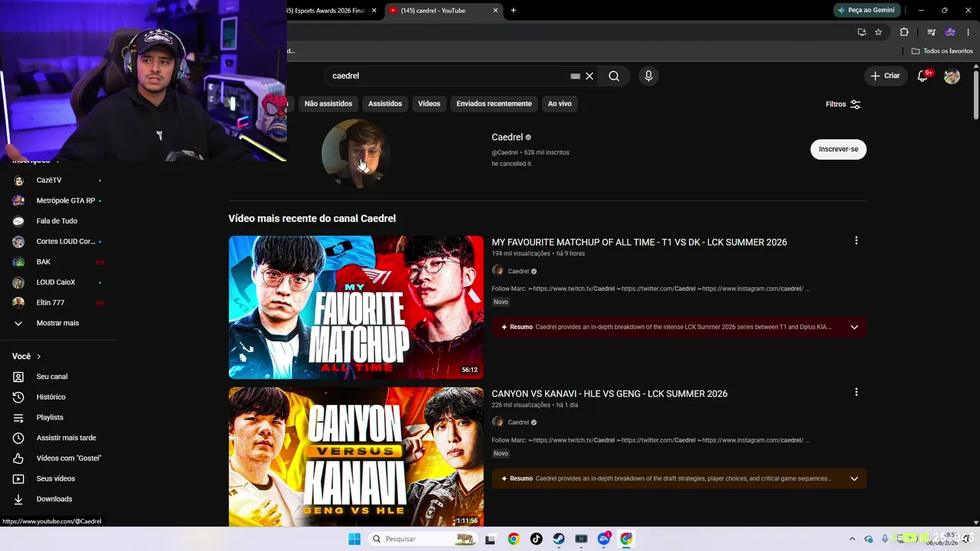Show hidden system tray icons
This screenshot has width=980, height=551.
(852, 539)
